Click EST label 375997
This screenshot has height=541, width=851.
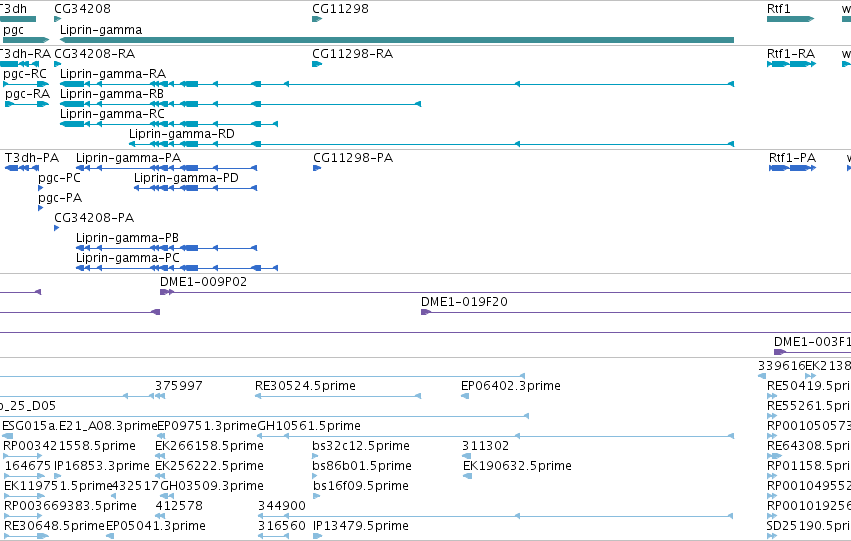pos(179,386)
